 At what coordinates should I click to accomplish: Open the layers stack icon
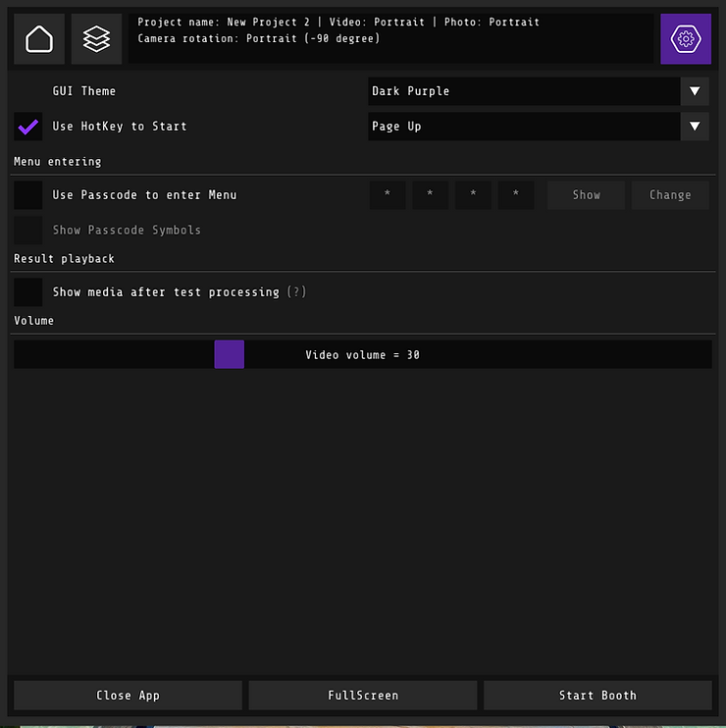(96, 39)
